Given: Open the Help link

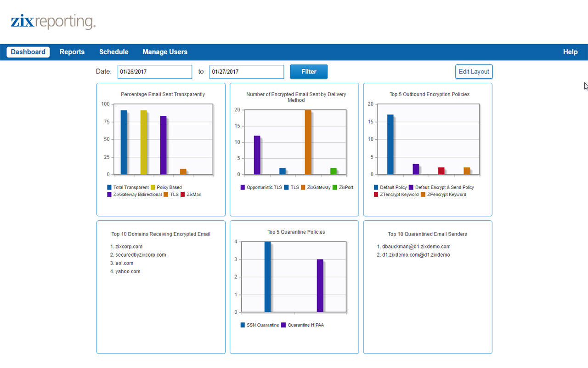Looking at the screenshot, I should pyautogui.click(x=570, y=52).
